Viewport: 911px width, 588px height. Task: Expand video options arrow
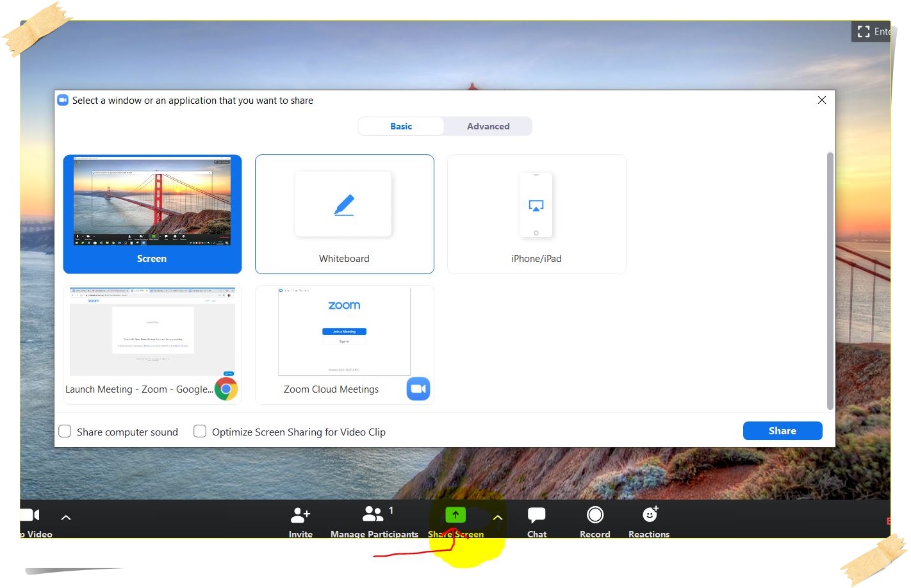click(x=66, y=518)
